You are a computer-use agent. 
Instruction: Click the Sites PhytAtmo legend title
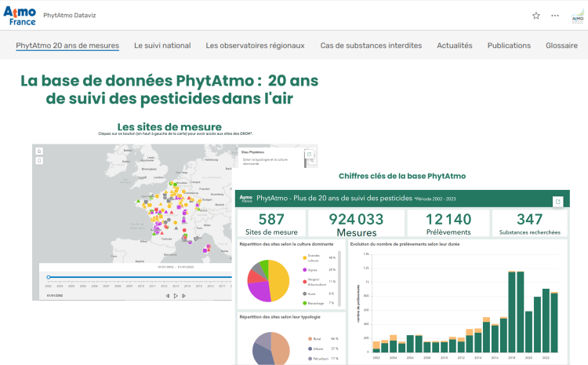pos(252,152)
